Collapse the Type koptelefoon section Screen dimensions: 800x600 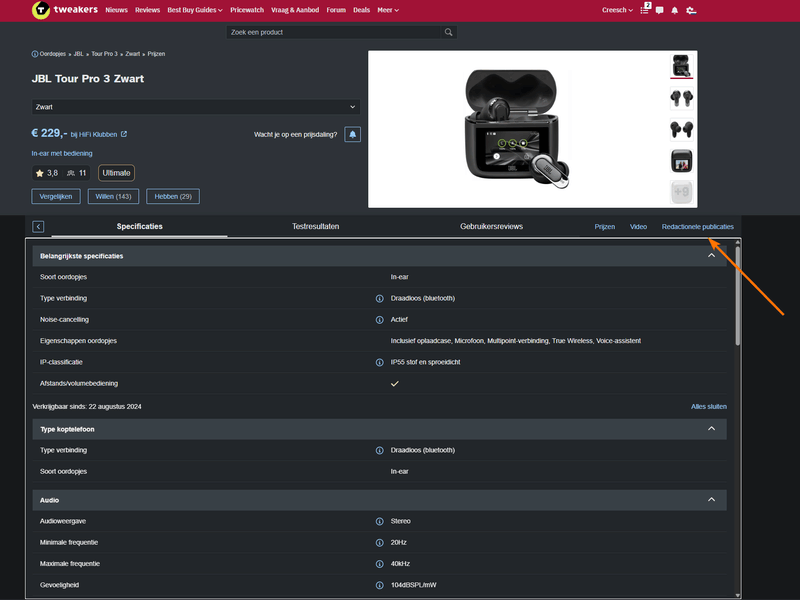(711, 429)
